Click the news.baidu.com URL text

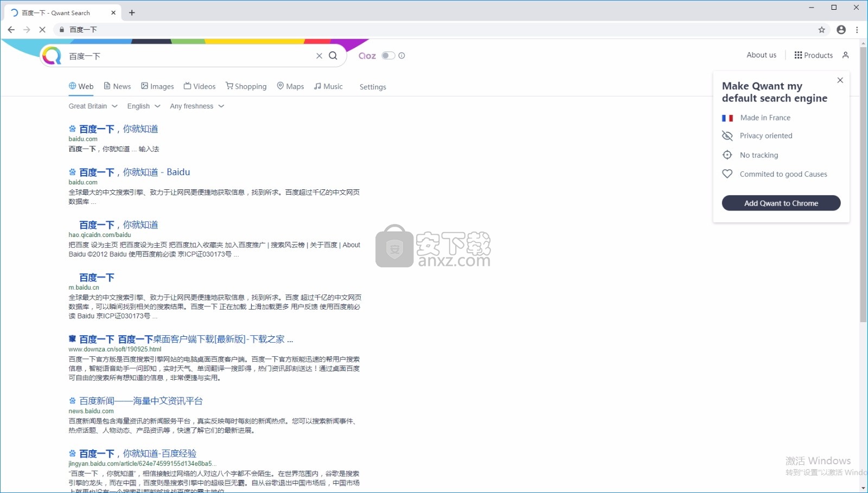point(91,411)
